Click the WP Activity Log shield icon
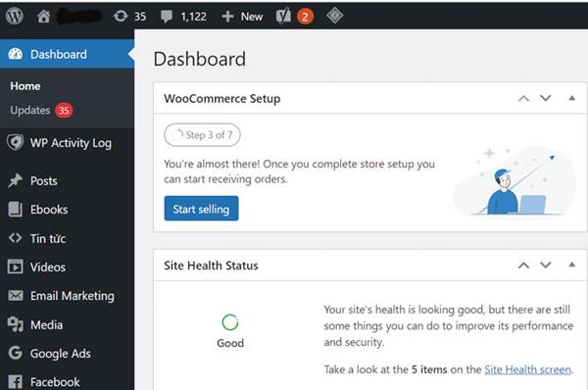Image resolution: width=588 pixels, height=390 pixels. [x=15, y=142]
